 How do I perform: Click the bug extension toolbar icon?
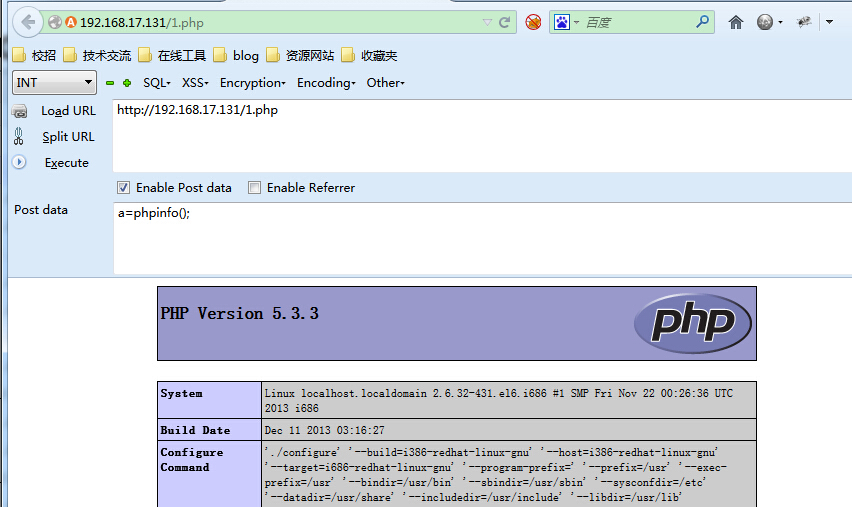pos(804,22)
